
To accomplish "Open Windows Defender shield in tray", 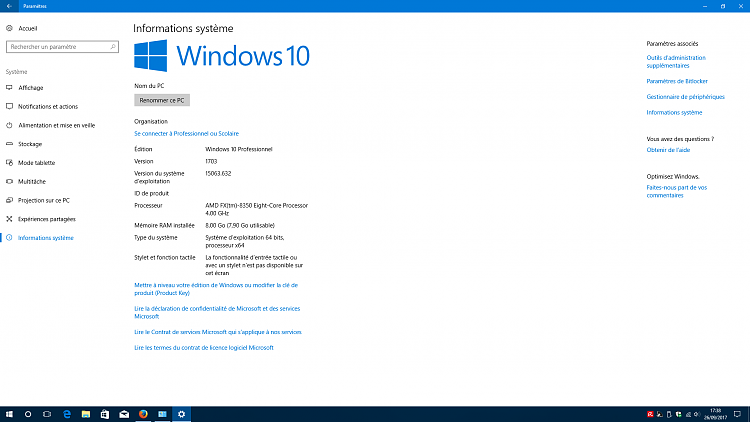I will pos(678,414).
